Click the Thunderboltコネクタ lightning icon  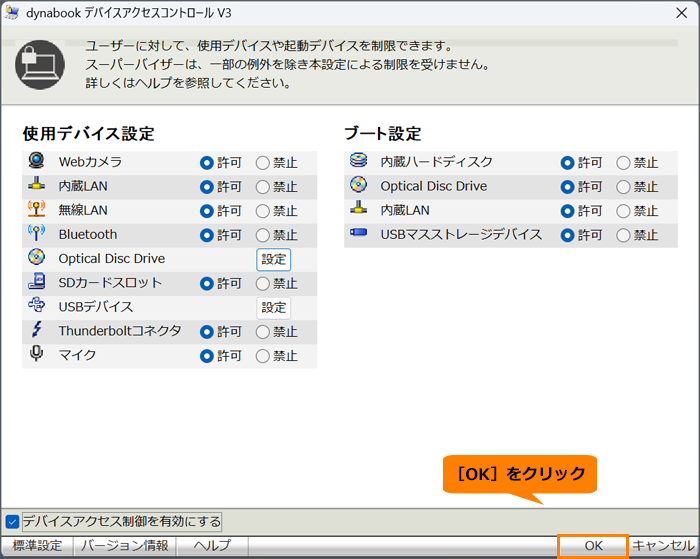[x=36, y=330]
